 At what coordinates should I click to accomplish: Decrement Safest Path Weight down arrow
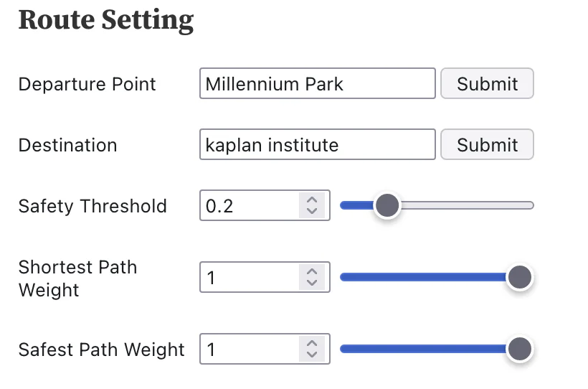311,355
